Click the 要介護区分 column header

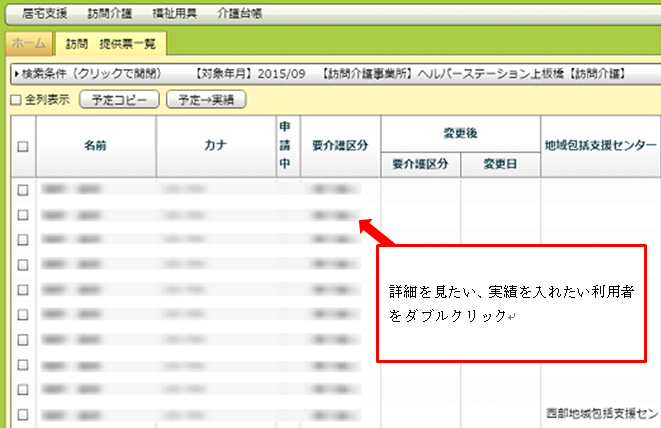(x=339, y=146)
